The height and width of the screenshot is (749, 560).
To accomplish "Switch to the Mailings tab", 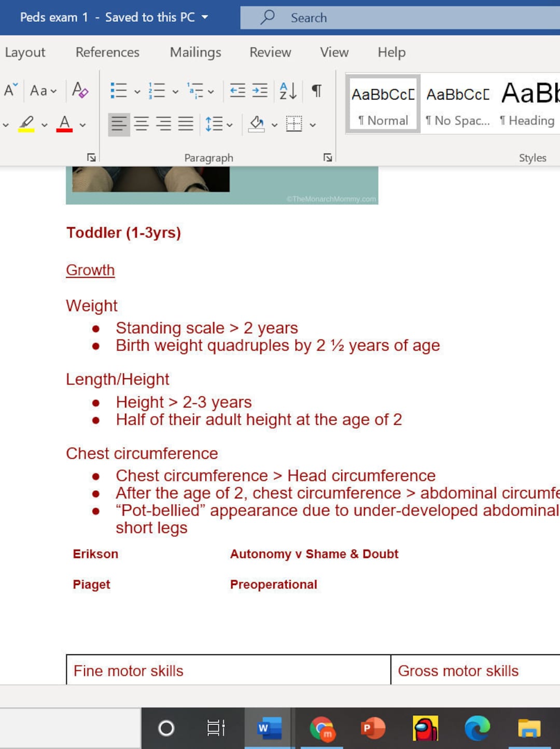I will point(195,52).
